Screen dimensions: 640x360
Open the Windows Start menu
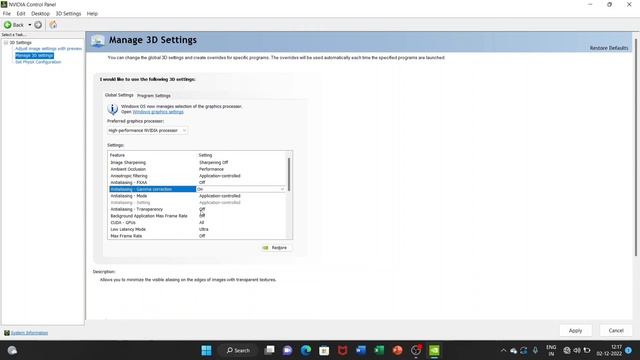pos(207,350)
